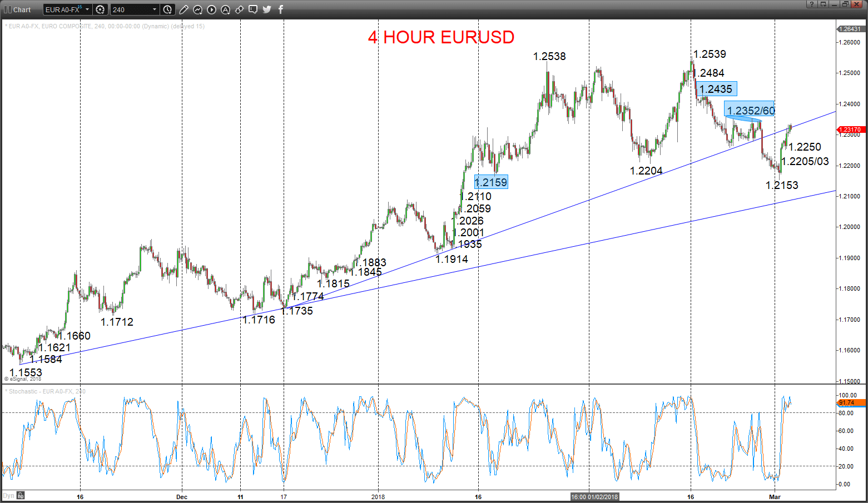Image resolution: width=868 pixels, height=503 pixels.
Task: Click the 16:00 01/02/2018 cursor time label
Action: click(x=594, y=496)
